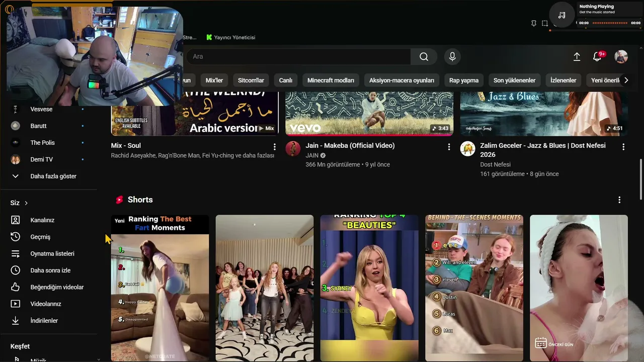This screenshot has height=362, width=644.
Task: Open the Videolarınız play icon
Action: pos(16,304)
